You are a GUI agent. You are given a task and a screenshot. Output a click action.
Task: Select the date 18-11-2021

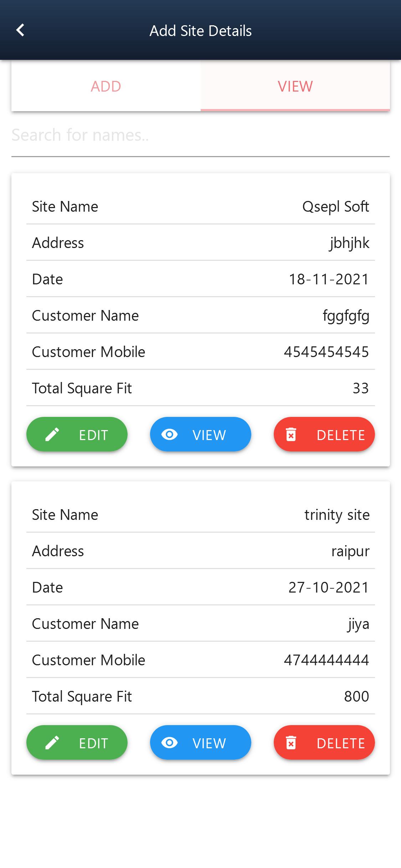coord(329,279)
